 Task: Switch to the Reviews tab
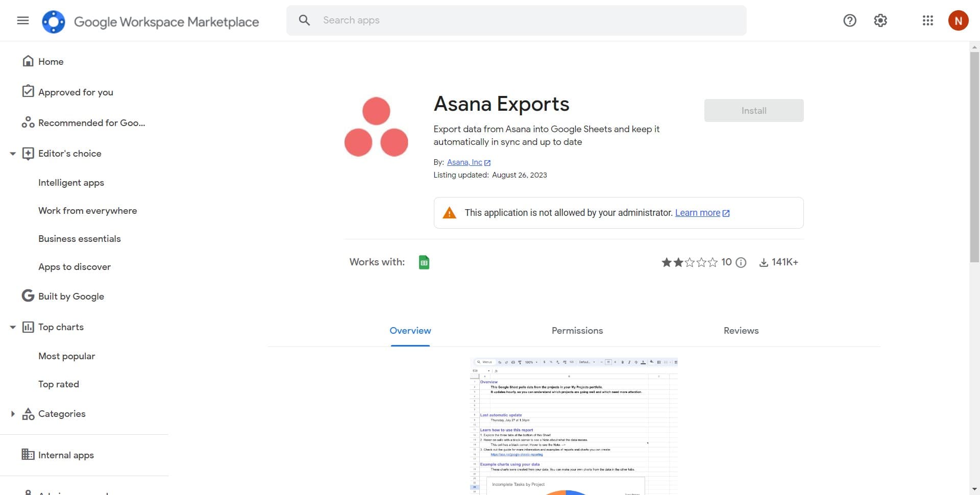click(x=741, y=331)
